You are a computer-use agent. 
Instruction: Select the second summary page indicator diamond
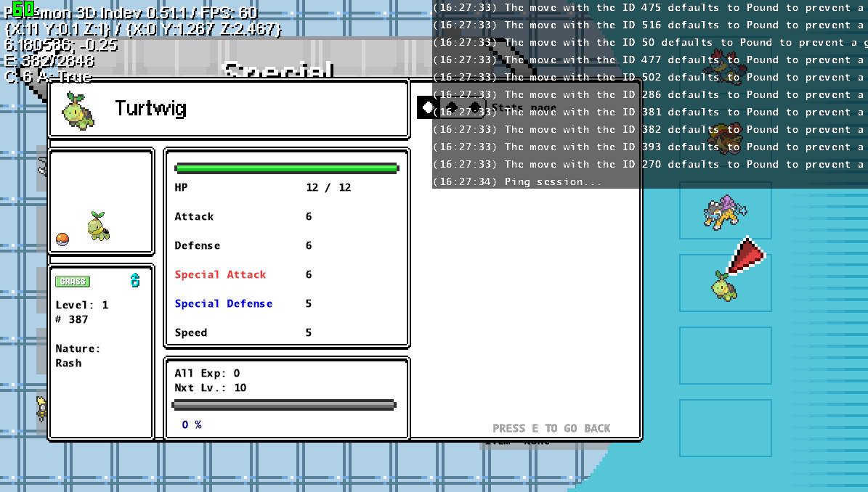pyautogui.click(x=451, y=107)
